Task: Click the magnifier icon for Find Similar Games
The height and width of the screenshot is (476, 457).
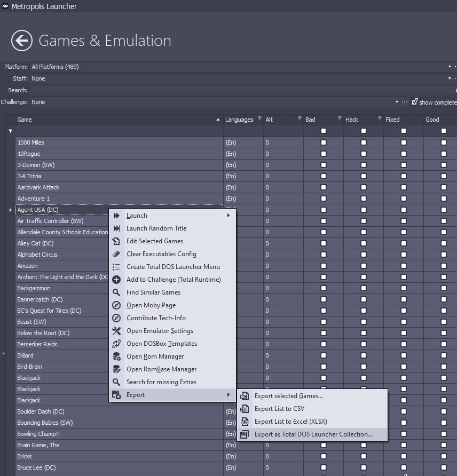Action: (116, 292)
